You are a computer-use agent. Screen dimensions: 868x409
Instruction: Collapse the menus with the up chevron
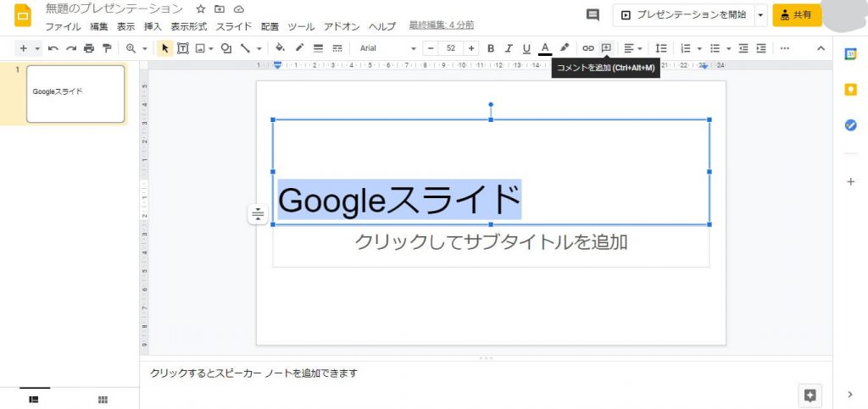point(821,48)
